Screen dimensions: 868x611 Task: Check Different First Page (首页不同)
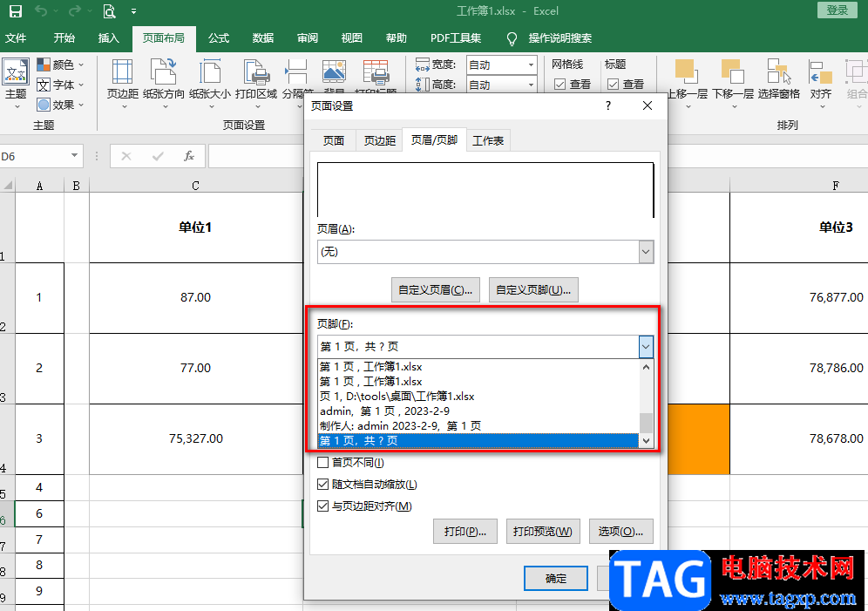click(x=322, y=462)
